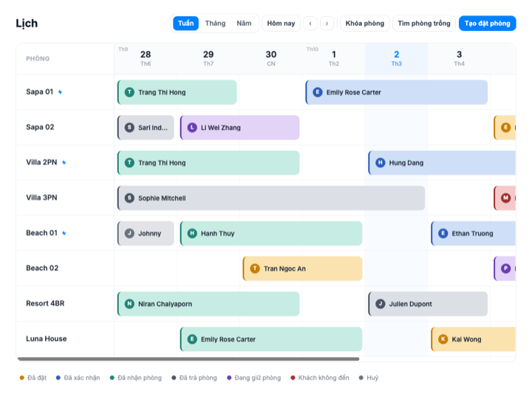The image size is (532, 403).
Task: Open Julien Dupont booking
Action: click(428, 304)
